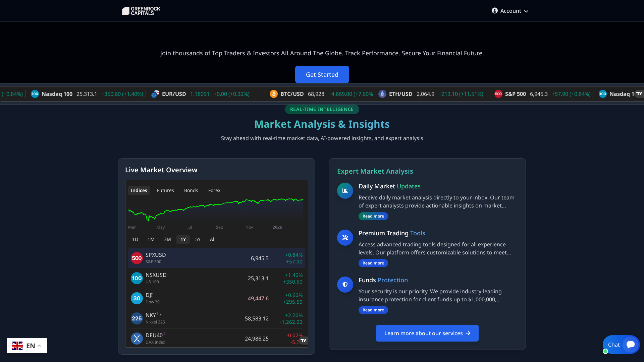
Task: Switch to the Forex tab
Action: 214,190
